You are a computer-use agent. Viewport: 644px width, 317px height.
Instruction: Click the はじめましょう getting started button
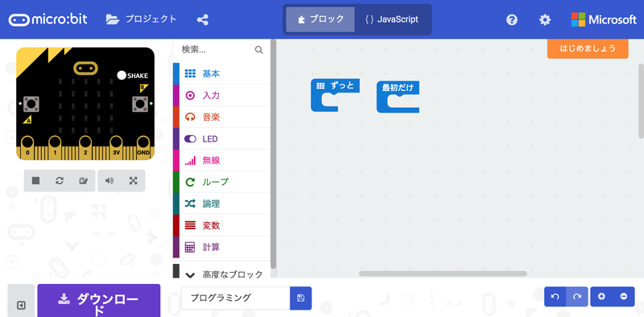(x=588, y=48)
